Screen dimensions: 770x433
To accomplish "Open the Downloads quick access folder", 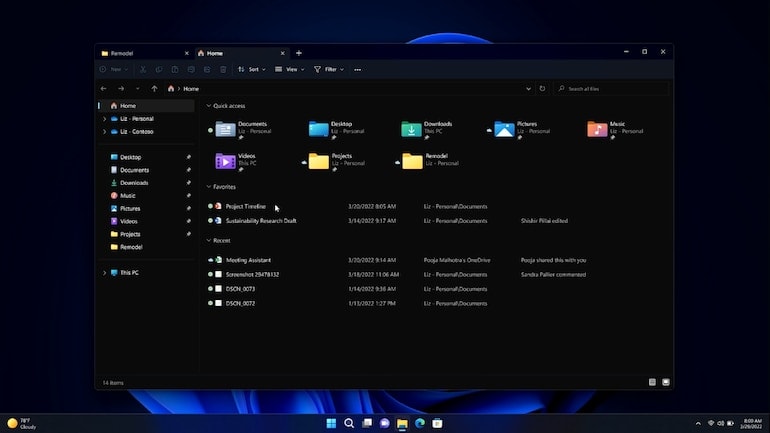I will (x=426, y=130).
